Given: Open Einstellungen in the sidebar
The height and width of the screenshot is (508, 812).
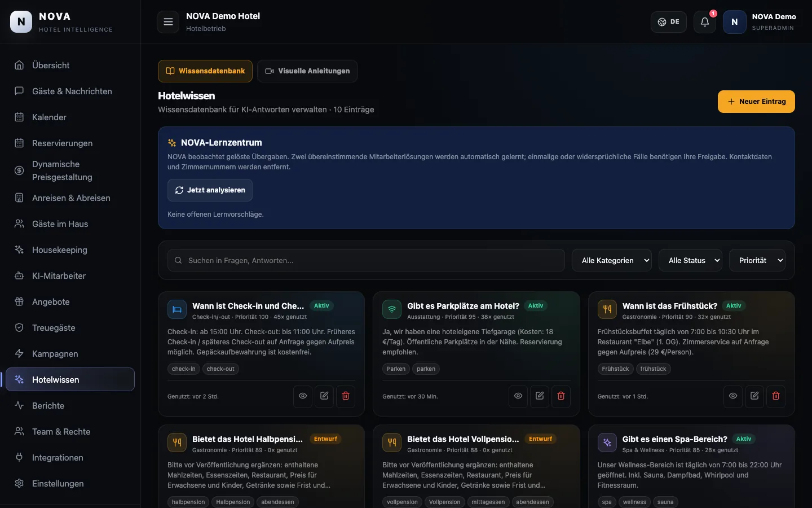Looking at the screenshot, I should [70, 483].
